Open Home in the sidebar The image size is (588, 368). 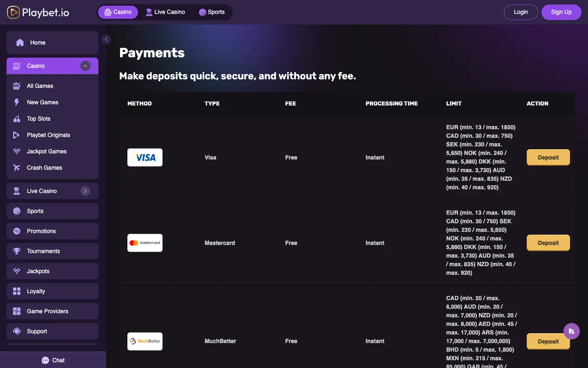(52, 43)
